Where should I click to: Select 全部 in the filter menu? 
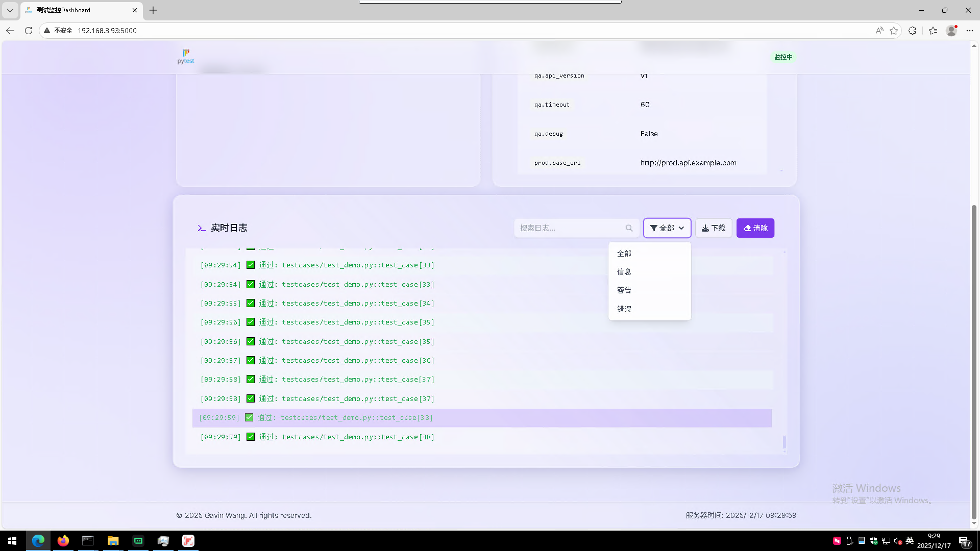click(x=649, y=254)
